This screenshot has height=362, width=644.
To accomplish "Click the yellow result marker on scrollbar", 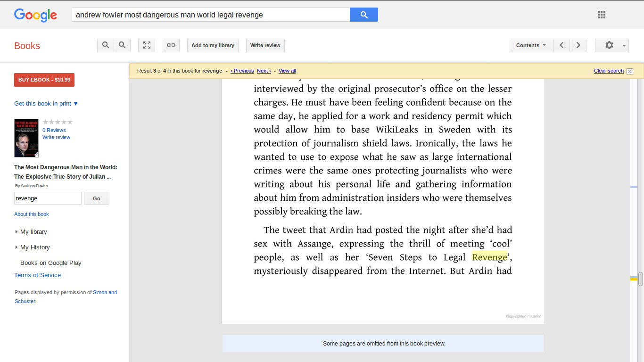I will (634, 279).
